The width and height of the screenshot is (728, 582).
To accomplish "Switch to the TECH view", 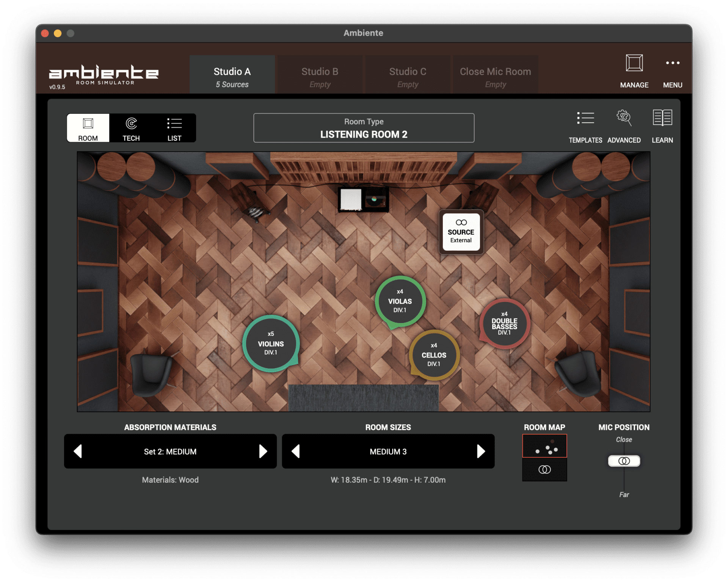I will [x=131, y=128].
